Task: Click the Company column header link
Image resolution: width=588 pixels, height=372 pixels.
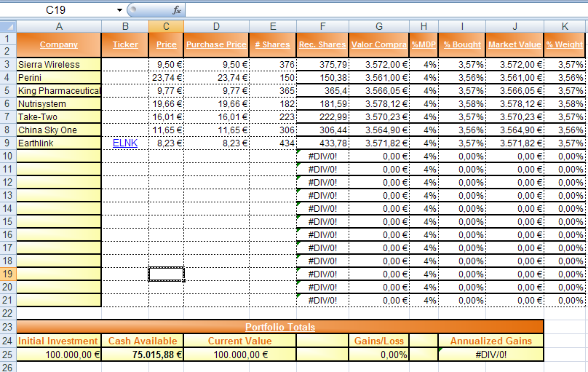Action: tap(59, 44)
